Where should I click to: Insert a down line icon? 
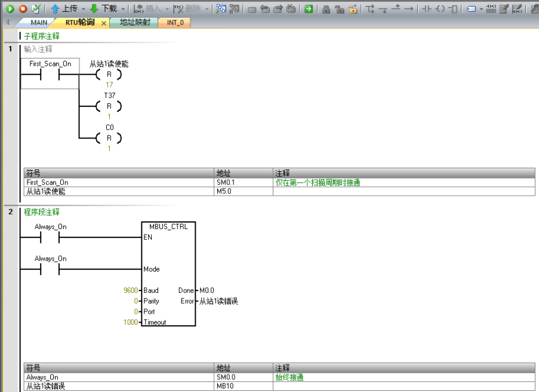pyautogui.click(x=383, y=10)
